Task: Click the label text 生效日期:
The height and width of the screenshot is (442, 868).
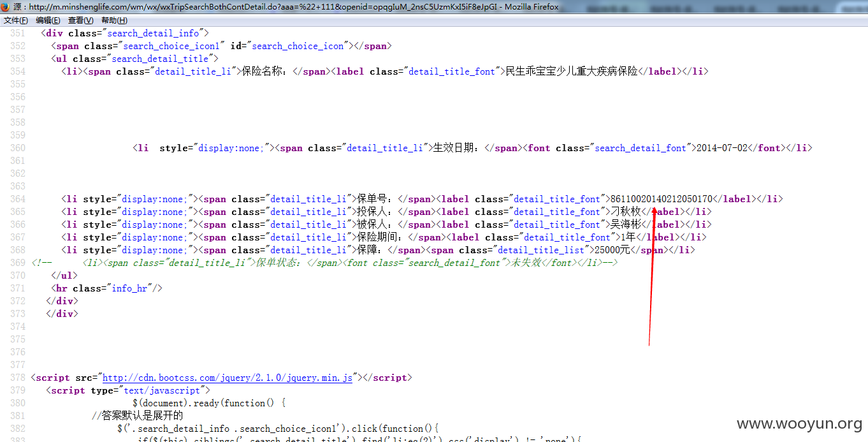Action: 456,148
